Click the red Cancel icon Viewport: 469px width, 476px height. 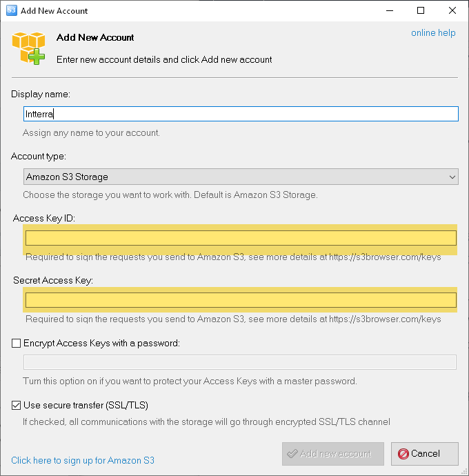coord(403,454)
